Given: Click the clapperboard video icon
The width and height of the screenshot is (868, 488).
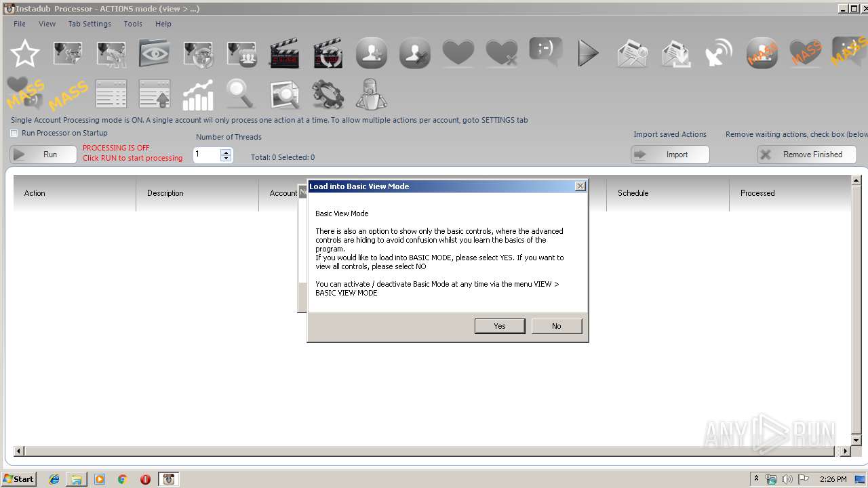Looking at the screenshot, I should pos(285,53).
